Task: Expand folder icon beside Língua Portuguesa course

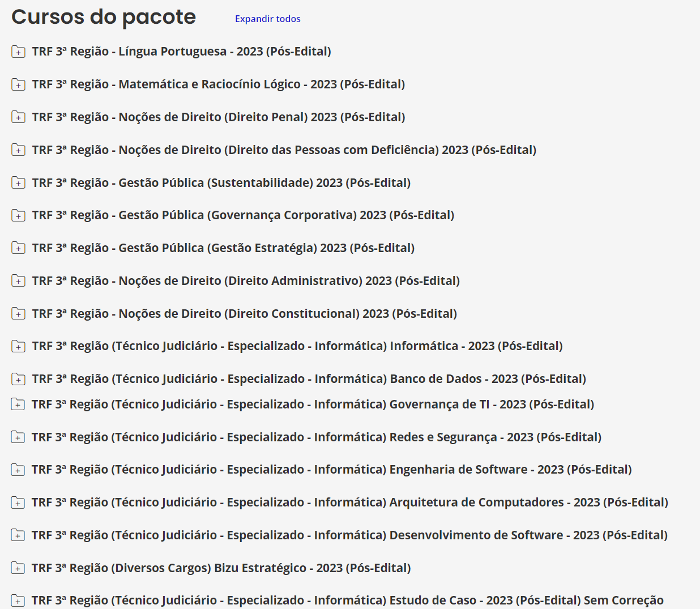Action: point(18,52)
